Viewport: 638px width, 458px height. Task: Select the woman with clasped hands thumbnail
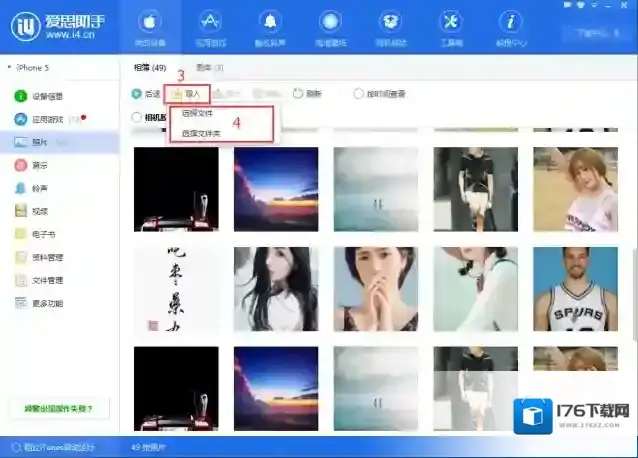[376, 289]
